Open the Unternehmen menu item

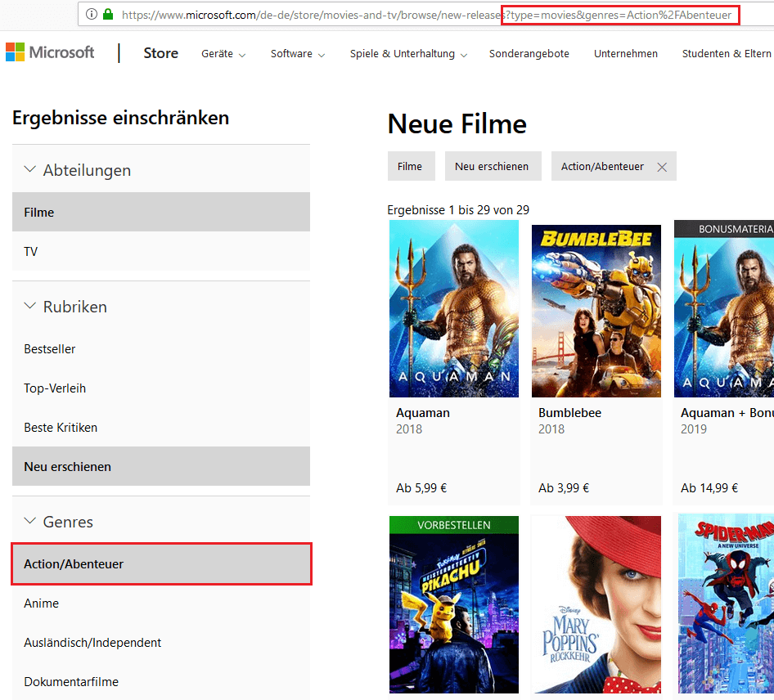(625, 54)
